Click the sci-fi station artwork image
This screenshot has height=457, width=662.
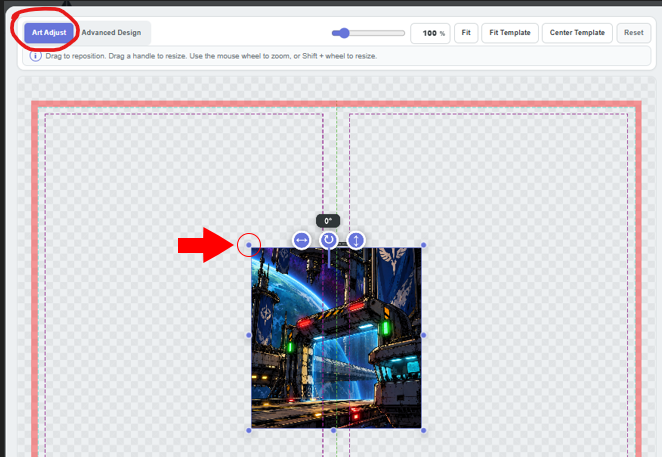[x=336, y=338]
